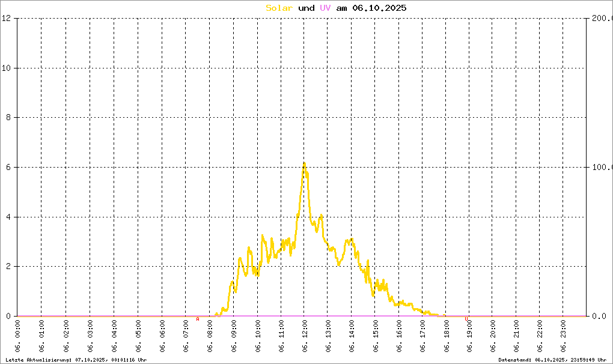The width and height of the screenshot is (613, 364).
Task: Click time label 06. 18:00
Action: coord(446,336)
